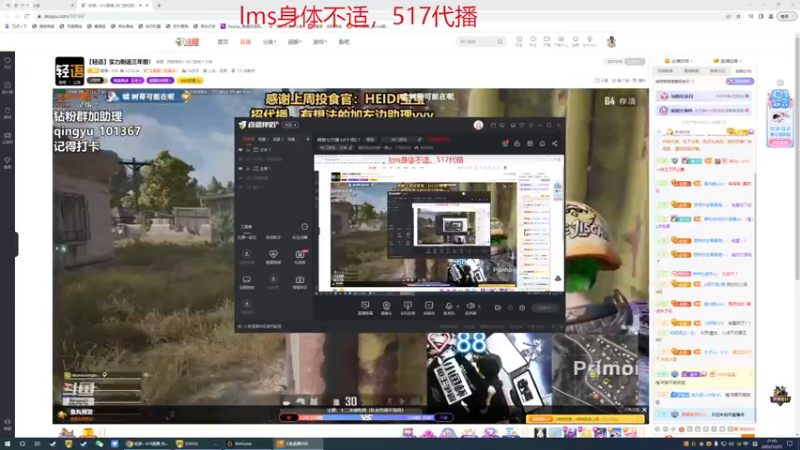Edit stream title with the pencil icon
This screenshot has height=450, width=800.
(x=419, y=139)
